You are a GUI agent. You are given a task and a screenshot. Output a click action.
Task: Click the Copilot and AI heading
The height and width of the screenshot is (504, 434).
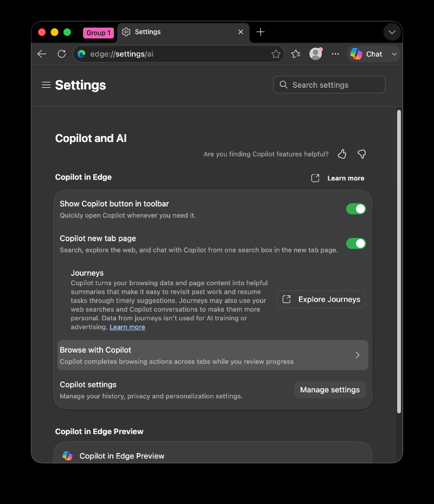pos(91,138)
